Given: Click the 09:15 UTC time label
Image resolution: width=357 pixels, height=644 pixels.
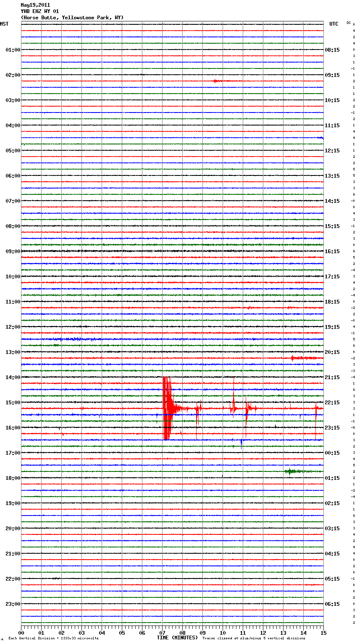Looking at the screenshot, I should [x=332, y=75].
